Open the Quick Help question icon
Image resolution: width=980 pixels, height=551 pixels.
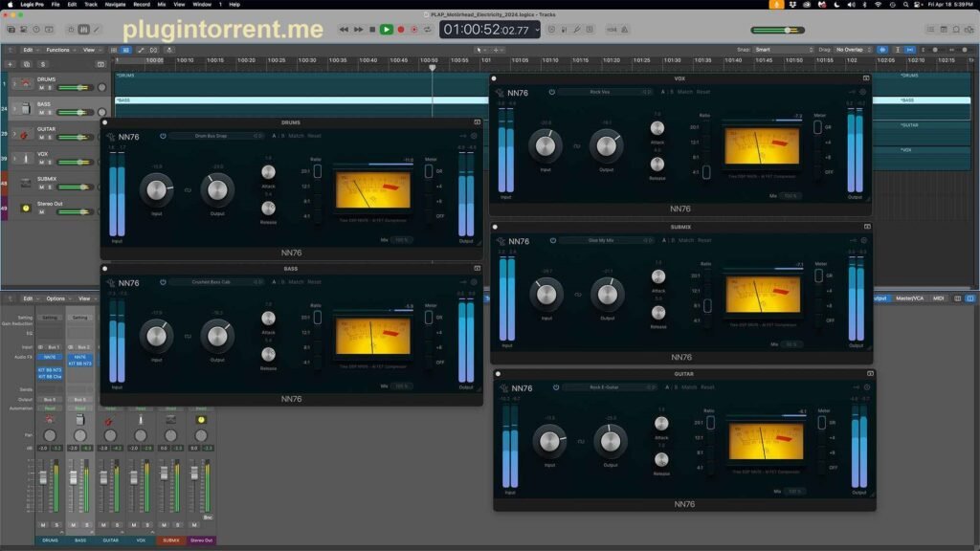(x=36, y=30)
